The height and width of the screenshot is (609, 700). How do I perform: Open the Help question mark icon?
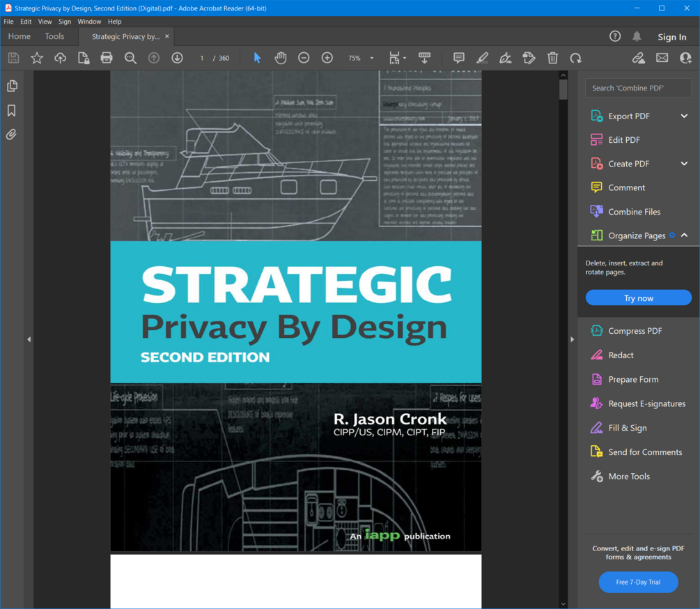615,37
